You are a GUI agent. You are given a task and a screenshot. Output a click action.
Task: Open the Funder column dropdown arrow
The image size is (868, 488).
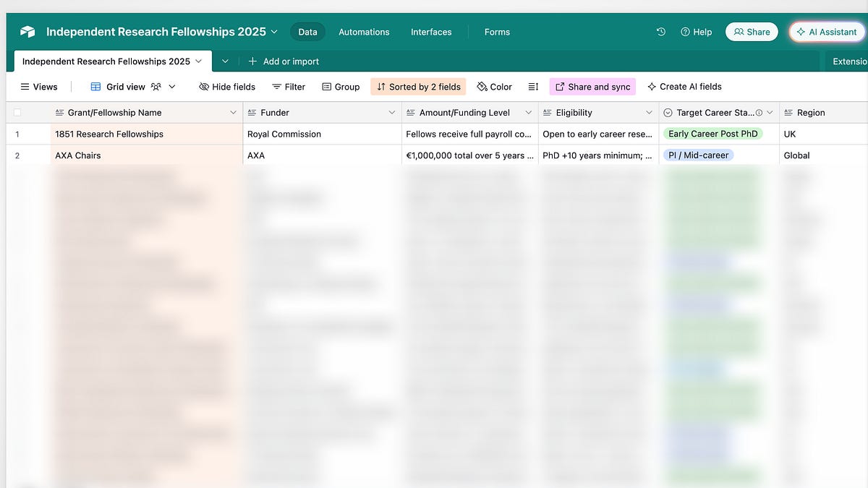(392, 113)
